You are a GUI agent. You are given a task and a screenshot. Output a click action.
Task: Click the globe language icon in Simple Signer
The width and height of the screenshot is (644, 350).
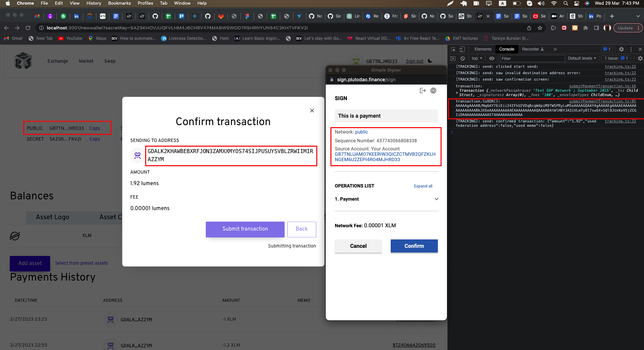(x=433, y=90)
